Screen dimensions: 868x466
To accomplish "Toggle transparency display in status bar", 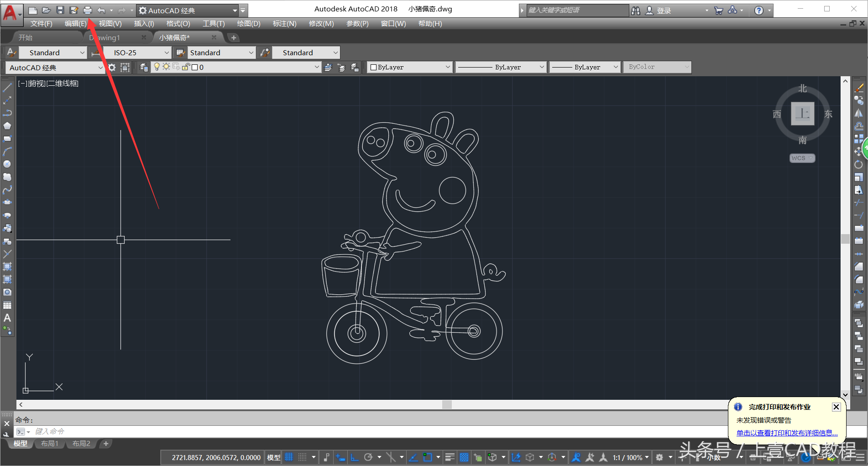I will [464, 457].
